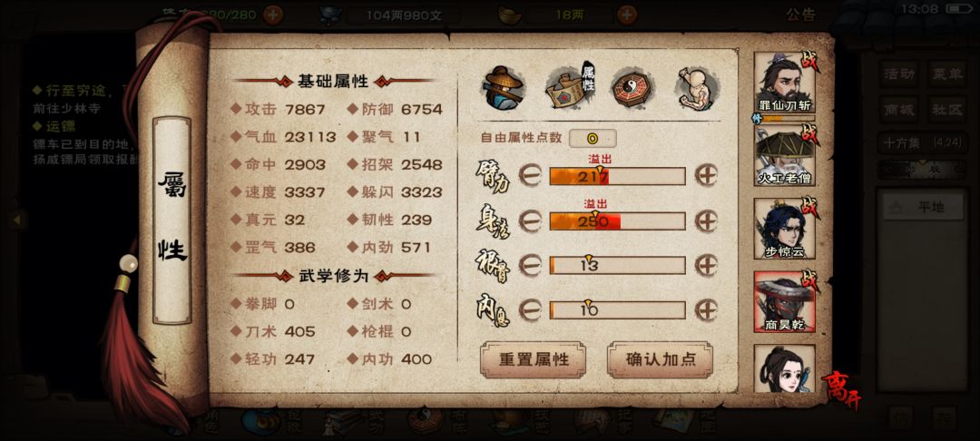Decrease 臂力 with the minus button
Screen dimensions: 980x441
pyautogui.click(x=530, y=176)
